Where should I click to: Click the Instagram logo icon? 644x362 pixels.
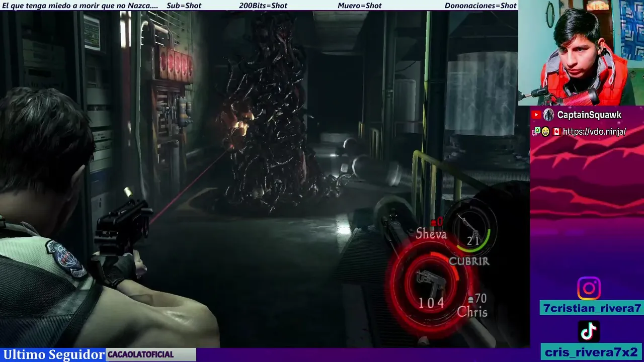[589, 289]
